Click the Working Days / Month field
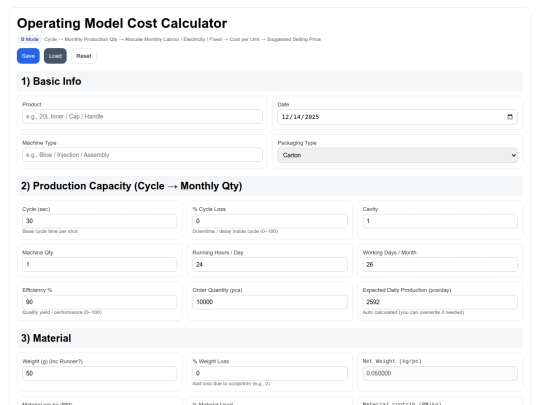The height and width of the screenshot is (405, 540). tap(440, 264)
